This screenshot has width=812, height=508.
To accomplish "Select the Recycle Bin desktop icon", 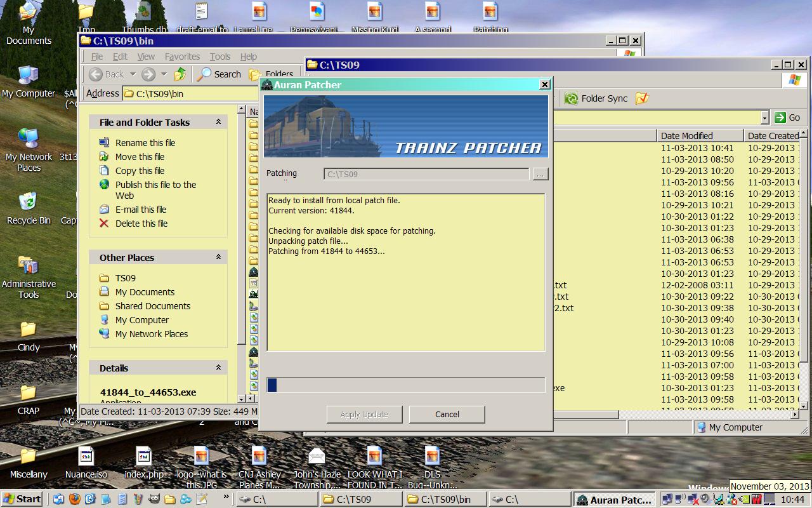I will tap(29, 209).
